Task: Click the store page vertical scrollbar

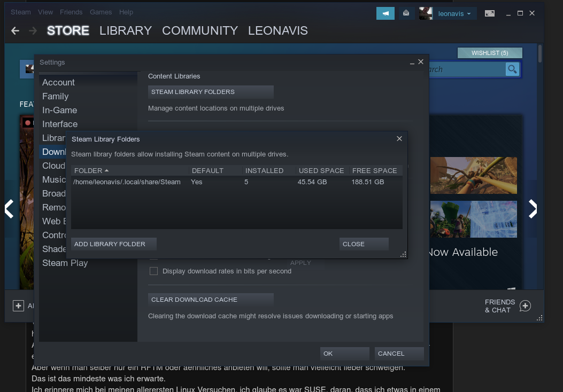Action: coord(539,53)
